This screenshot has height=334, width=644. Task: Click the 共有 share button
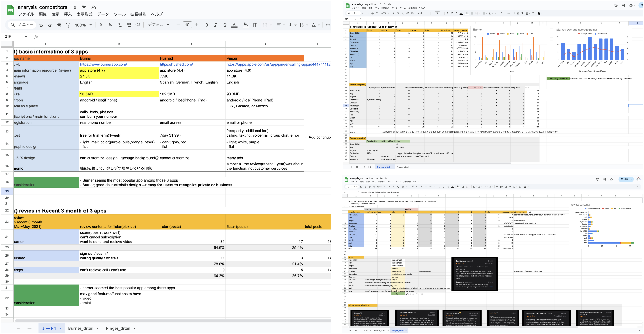624,179
